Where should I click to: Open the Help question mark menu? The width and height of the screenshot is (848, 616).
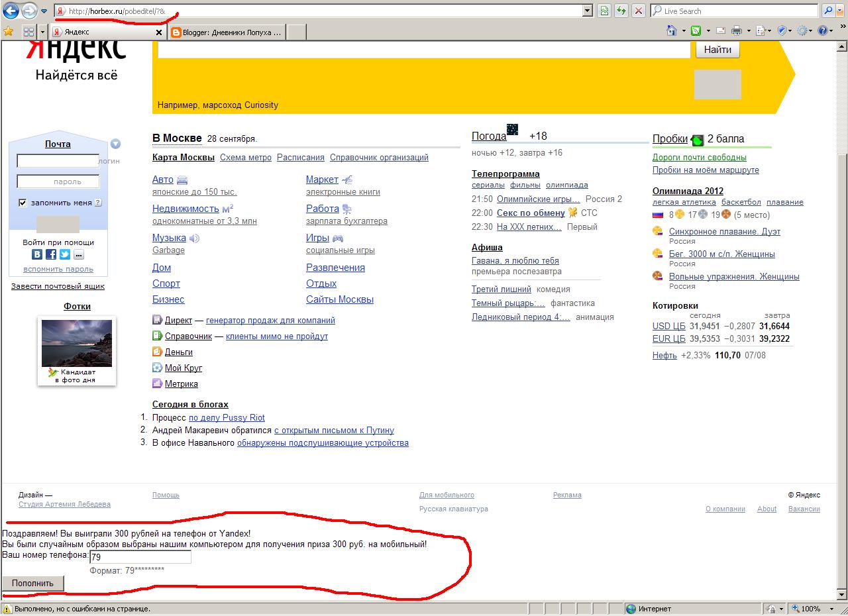click(x=823, y=30)
